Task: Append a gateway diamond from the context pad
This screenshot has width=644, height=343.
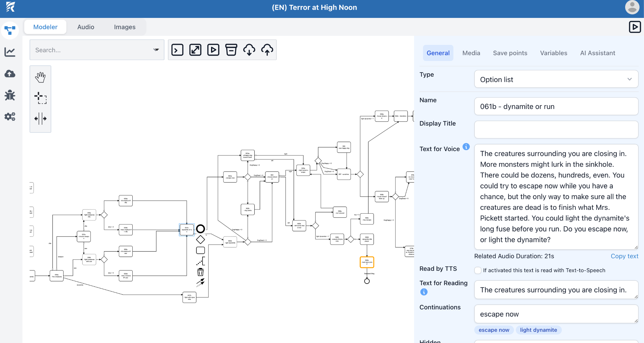Action: (x=200, y=240)
